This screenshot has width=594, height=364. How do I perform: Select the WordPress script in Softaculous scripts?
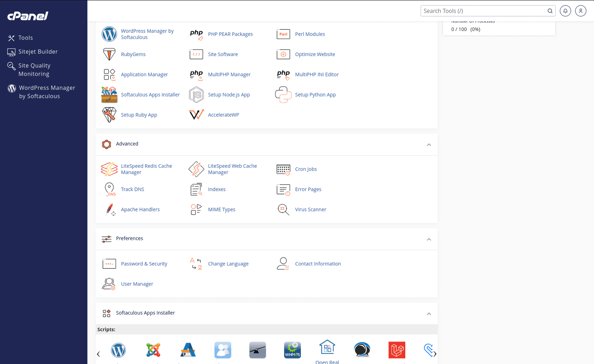118,350
